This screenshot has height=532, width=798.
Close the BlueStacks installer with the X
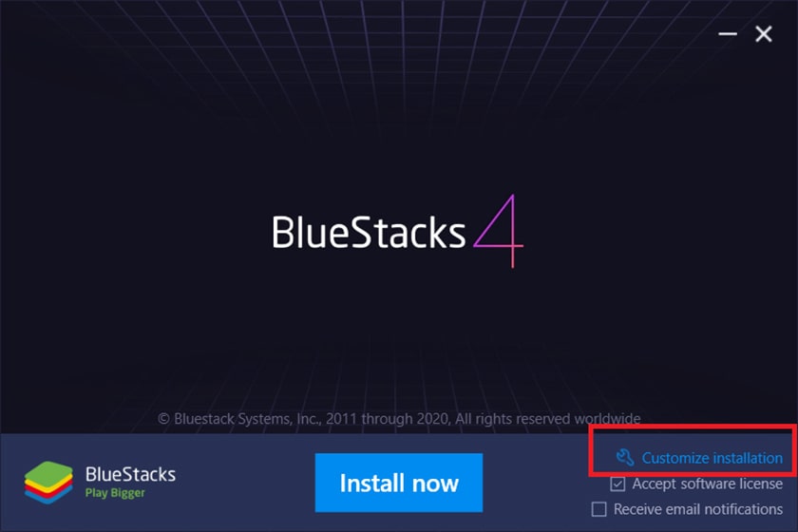click(764, 34)
